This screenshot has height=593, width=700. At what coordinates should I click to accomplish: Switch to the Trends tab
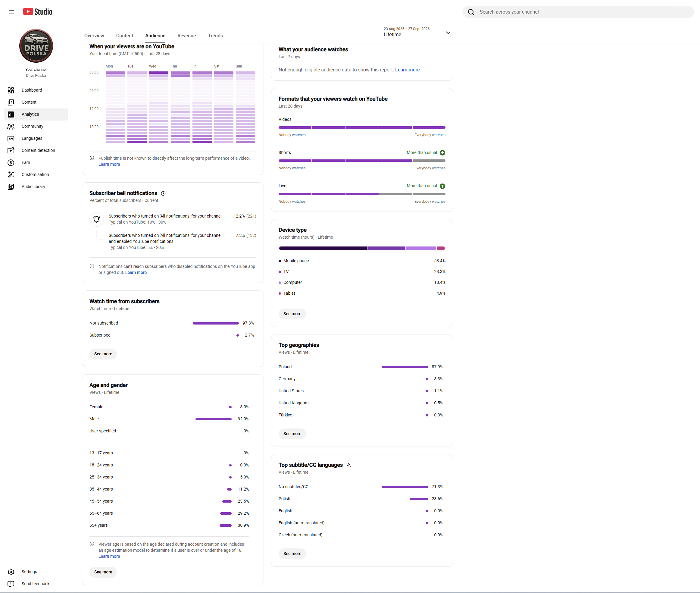[x=215, y=36]
